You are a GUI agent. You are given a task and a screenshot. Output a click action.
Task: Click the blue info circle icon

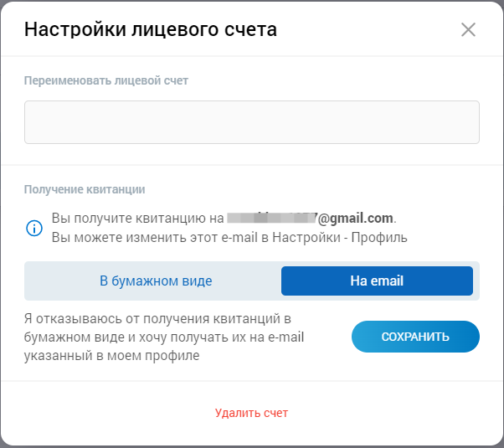pyautogui.click(x=34, y=228)
